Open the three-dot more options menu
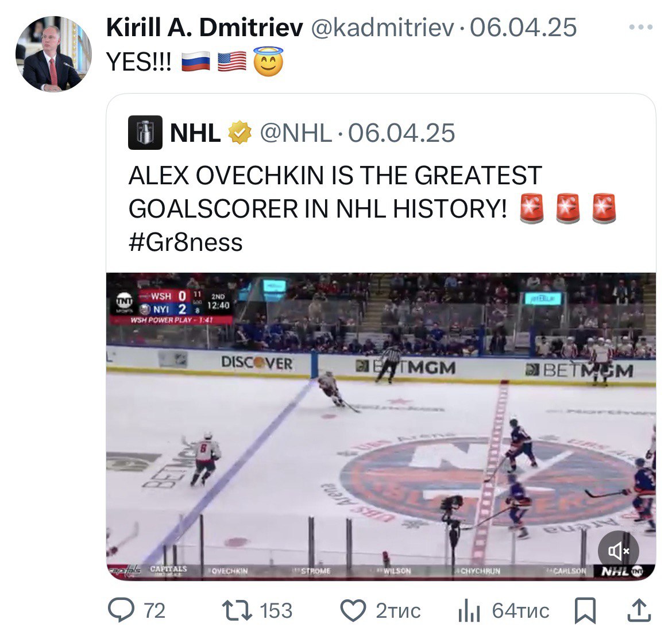Screen dimensions: 672x639 coord(641,27)
